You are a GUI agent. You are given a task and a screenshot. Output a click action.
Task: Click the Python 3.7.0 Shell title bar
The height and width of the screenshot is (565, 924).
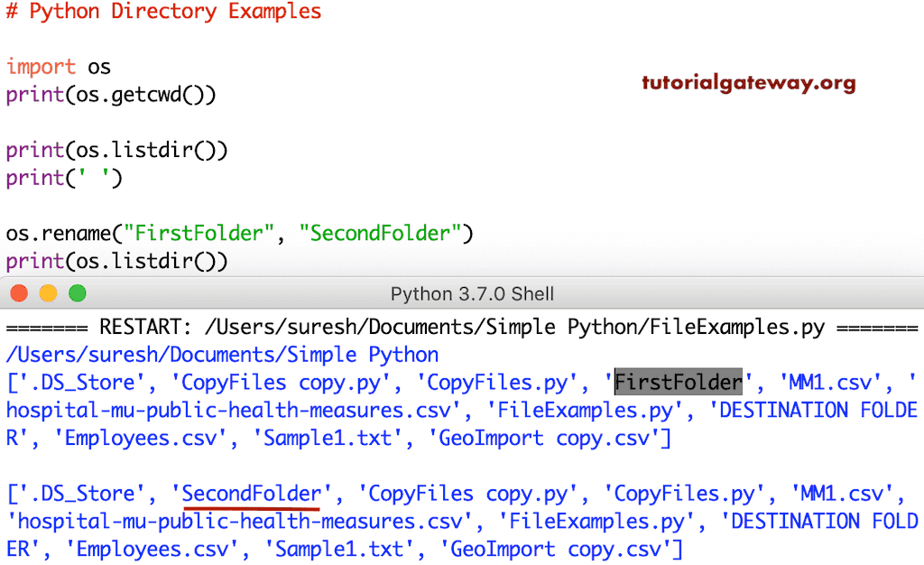coord(462,292)
